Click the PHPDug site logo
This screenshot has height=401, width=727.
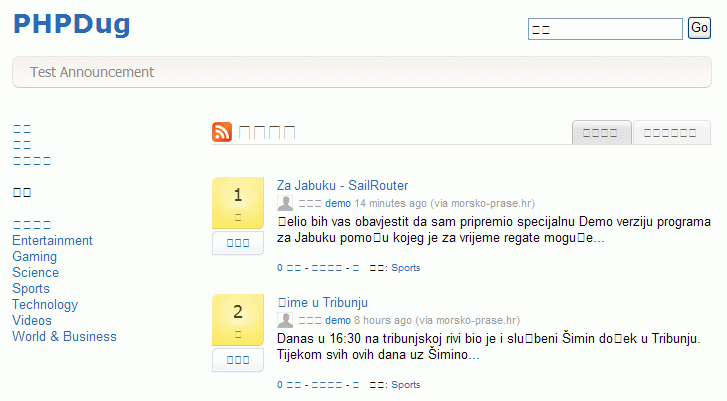[x=71, y=24]
